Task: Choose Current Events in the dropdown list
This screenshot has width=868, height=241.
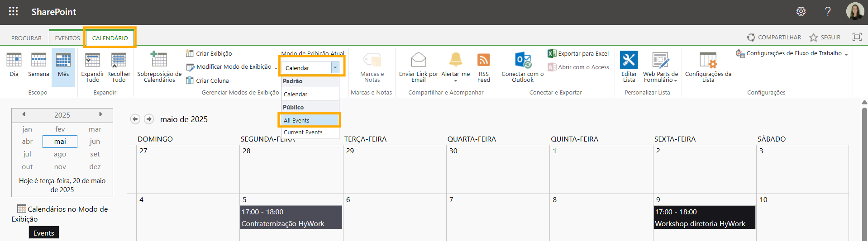Action: coord(303,132)
